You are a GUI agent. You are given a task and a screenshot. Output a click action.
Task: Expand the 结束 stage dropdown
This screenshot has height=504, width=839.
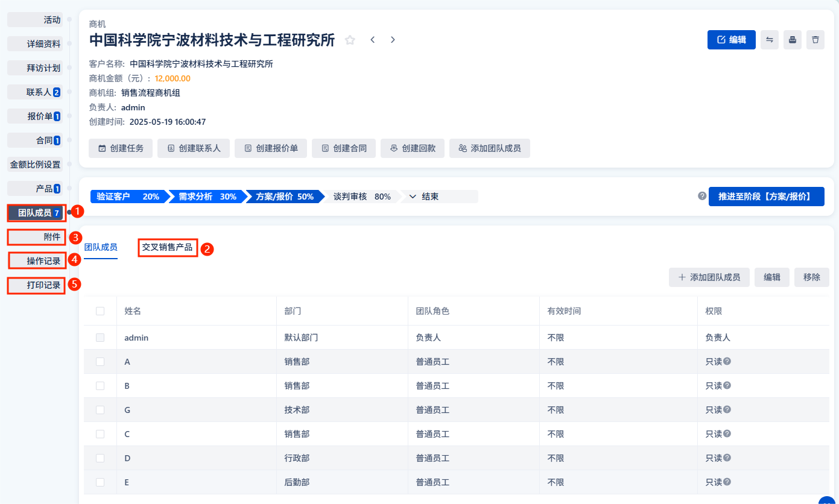[439, 197]
